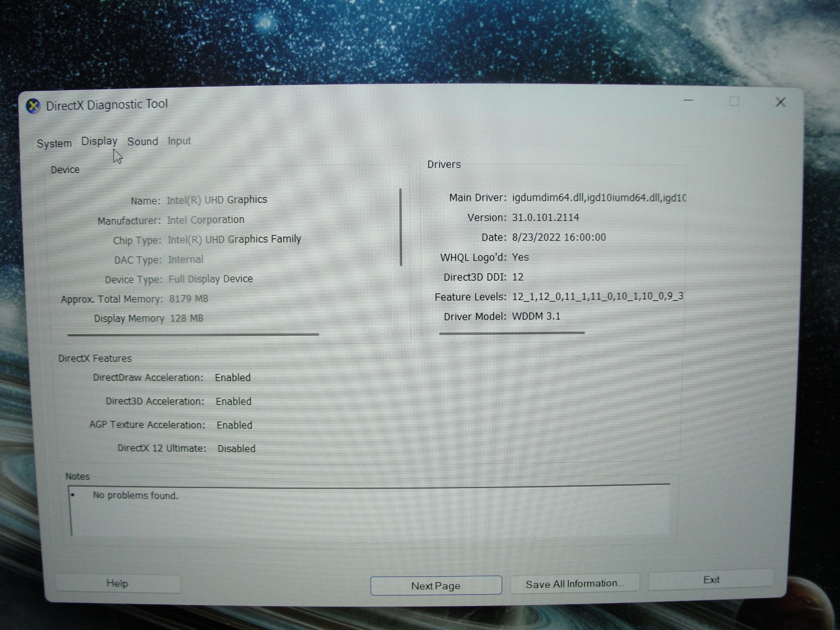Click the DirectX 12 Ultimate Disabled status

tap(236, 448)
